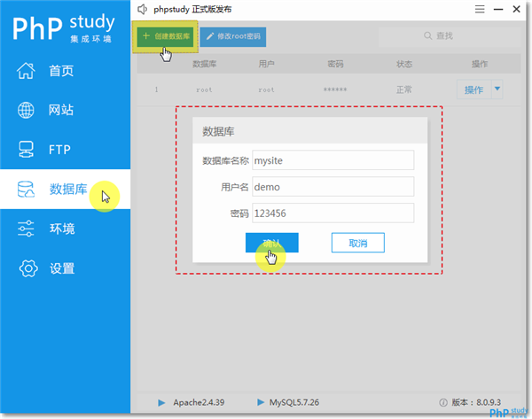This screenshot has height=419, width=532.
Task: Click the 用户 column header
Action: 266,64
